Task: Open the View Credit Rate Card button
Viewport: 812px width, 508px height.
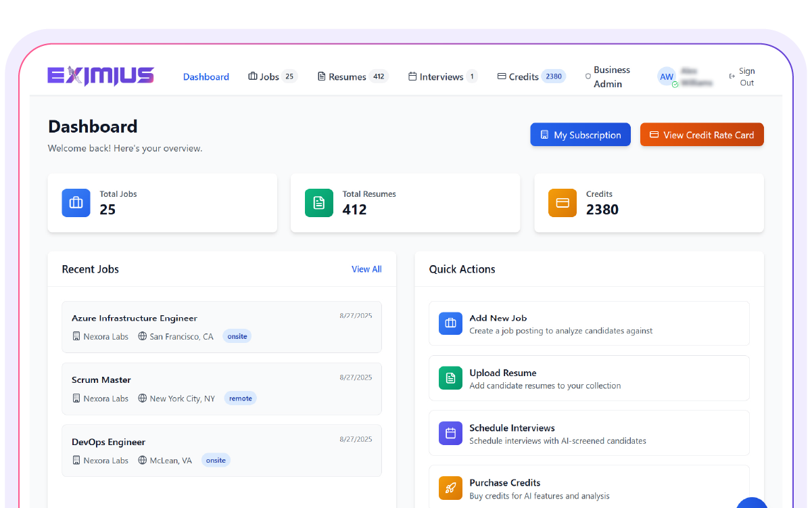Action: [702, 135]
